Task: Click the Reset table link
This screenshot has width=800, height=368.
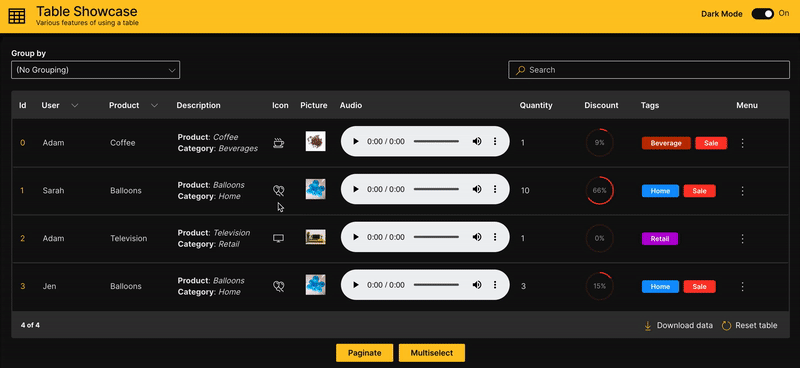Action: point(749,325)
